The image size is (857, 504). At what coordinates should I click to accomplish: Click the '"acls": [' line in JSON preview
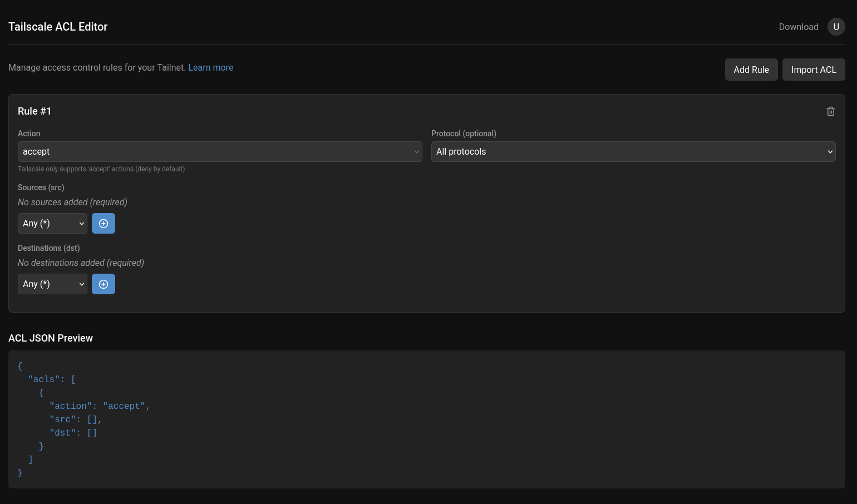[x=52, y=379]
